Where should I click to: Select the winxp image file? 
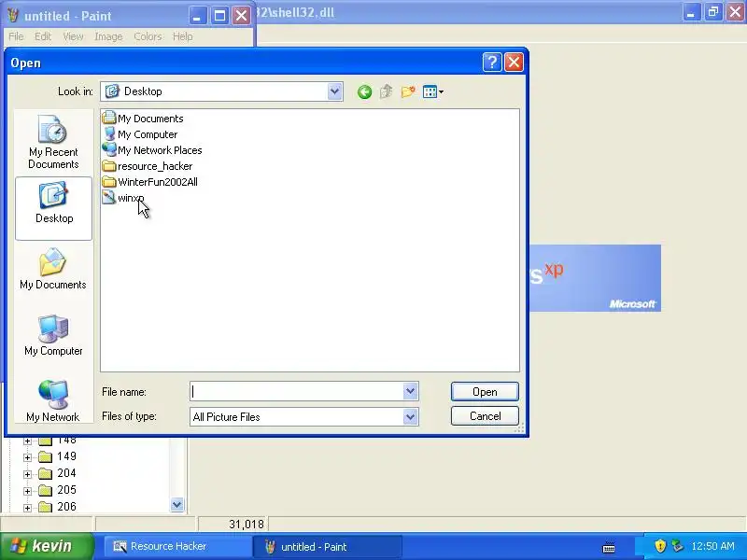click(x=123, y=198)
